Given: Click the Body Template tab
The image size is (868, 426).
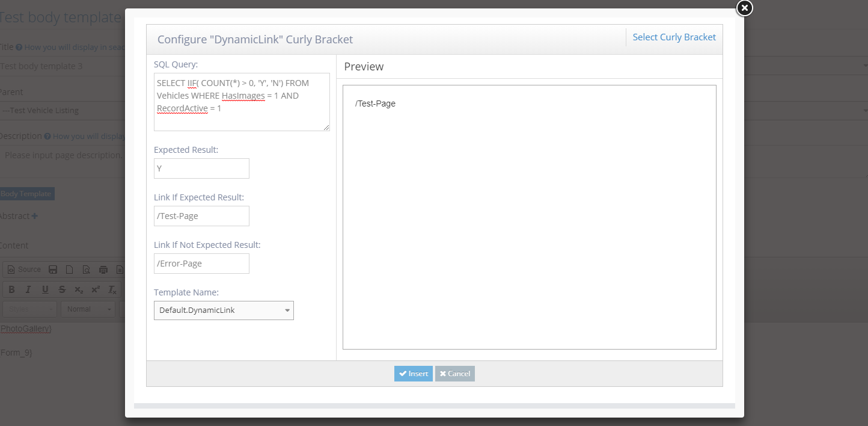Looking at the screenshot, I should coord(26,194).
